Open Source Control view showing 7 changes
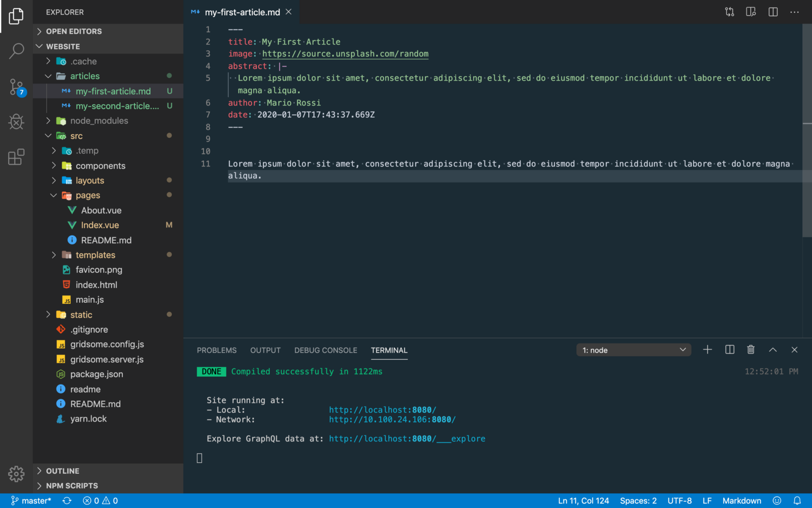The image size is (812, 508). click(x=17, y=86)
